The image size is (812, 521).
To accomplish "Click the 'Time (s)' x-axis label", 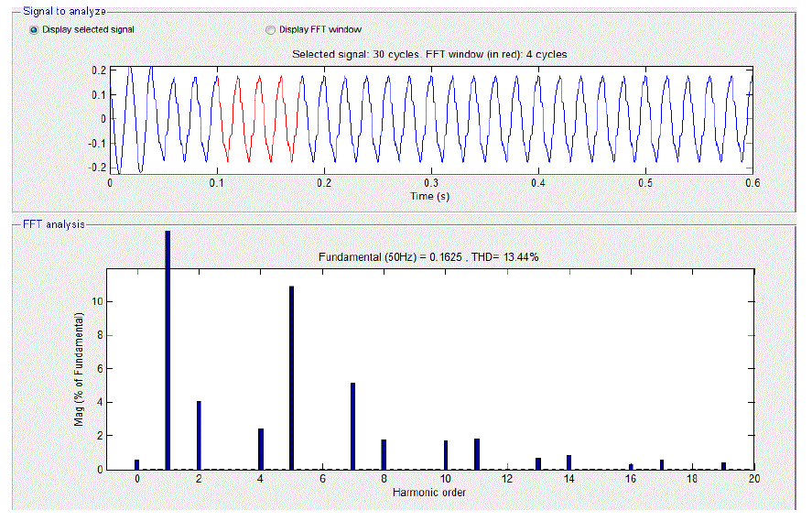I will point(429,195).
